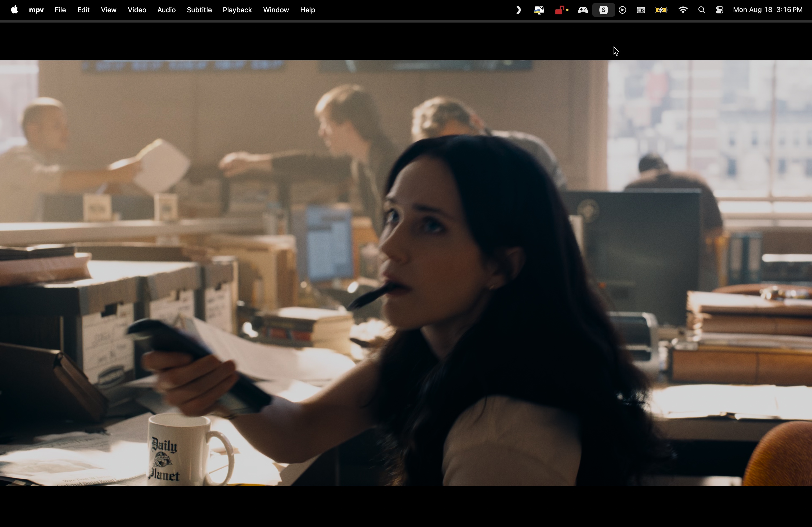Open the Video menu
This screenshot has width=812, height=527.
137,10
